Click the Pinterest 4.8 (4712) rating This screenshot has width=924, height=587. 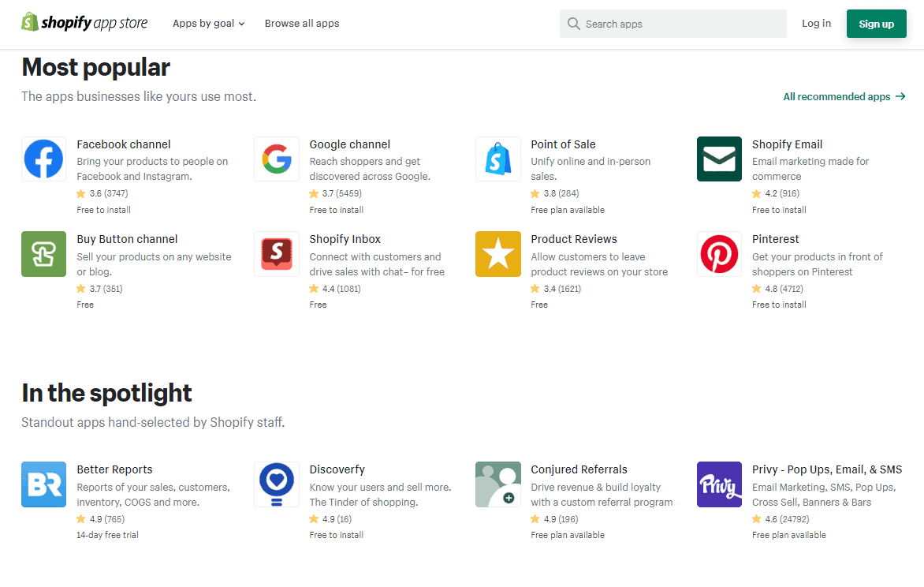click(x=777, y=289)
